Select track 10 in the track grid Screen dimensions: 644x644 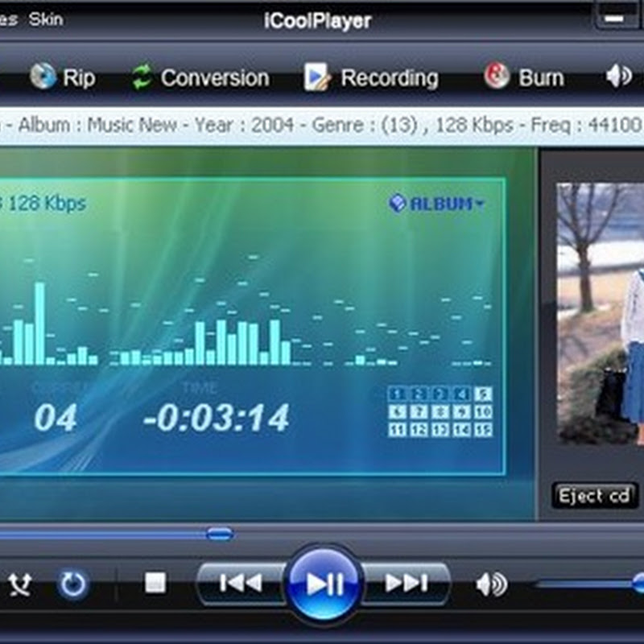(484, 412)
